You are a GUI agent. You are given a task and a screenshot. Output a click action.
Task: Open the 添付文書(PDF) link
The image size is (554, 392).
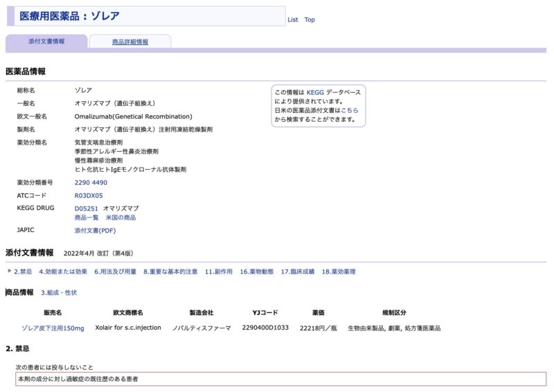tap(95, 230)
